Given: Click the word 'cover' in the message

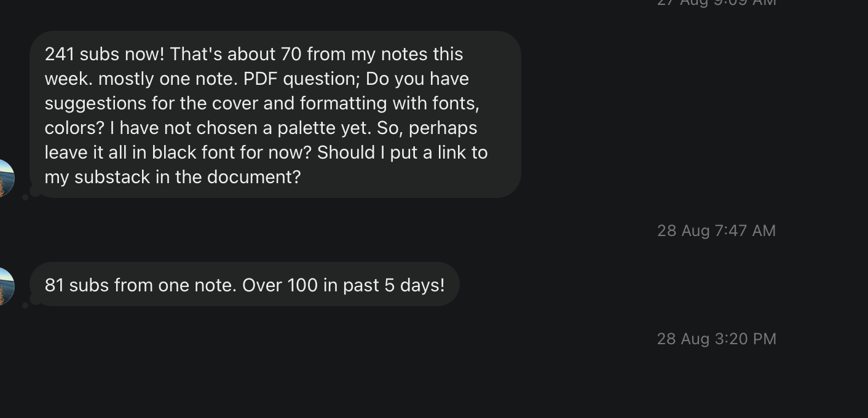Looking at the screenshot, I should tap(235, 103).
